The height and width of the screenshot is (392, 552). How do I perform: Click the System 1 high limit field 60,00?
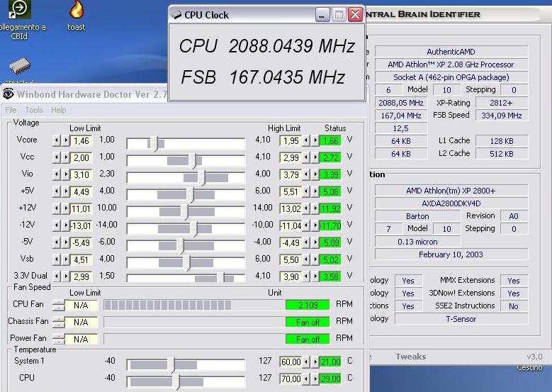[x=291, y=362]
